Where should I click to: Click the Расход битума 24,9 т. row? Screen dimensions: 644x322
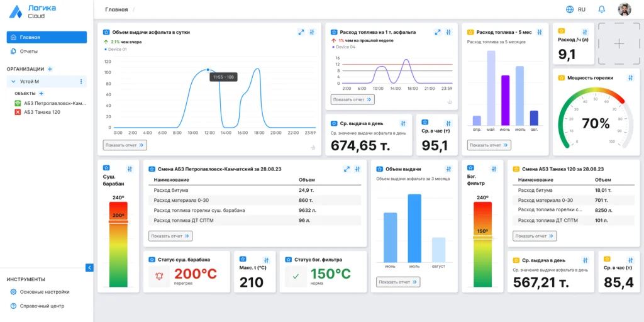255,191
